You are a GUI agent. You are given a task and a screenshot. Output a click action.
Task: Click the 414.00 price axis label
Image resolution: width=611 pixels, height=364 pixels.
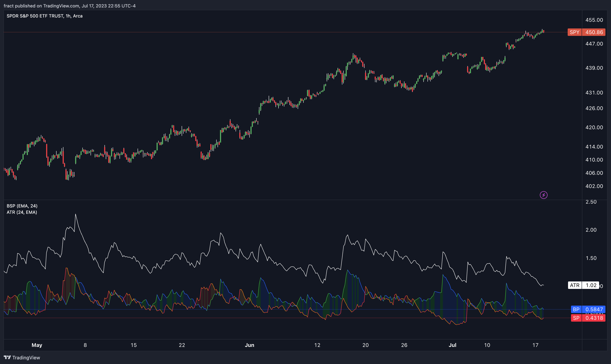coord(594,147)
